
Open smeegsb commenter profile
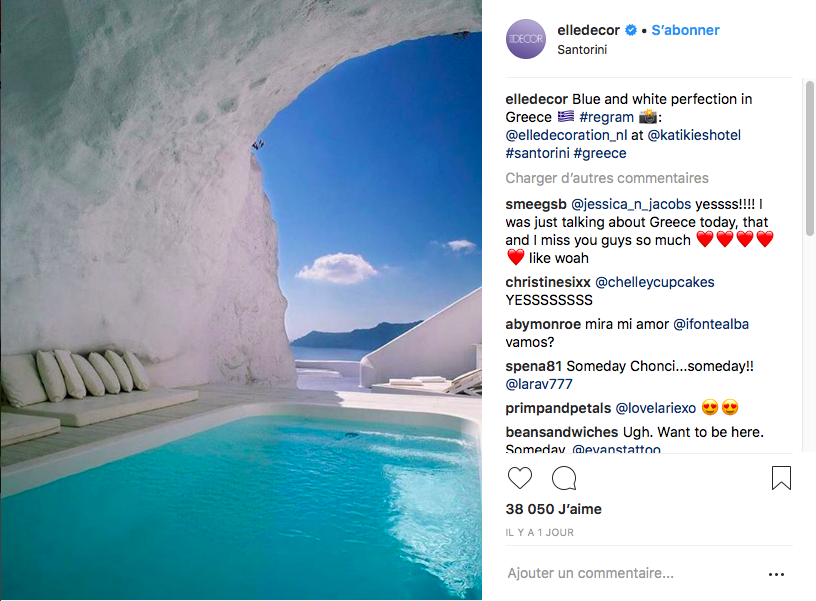(x=538, y=203)
